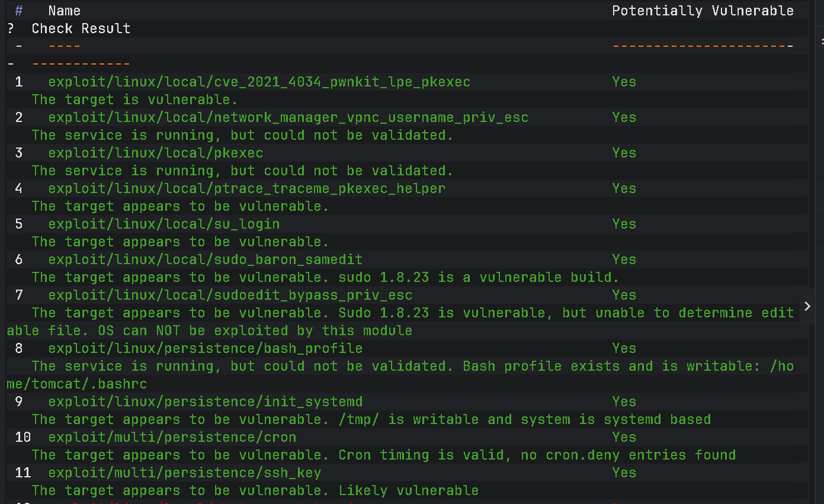This screenshot has width=824, height=504.
Task: Select the exploit/linux/local/pkexec entry
Action: pyautogui.click(x=156, y=153)
